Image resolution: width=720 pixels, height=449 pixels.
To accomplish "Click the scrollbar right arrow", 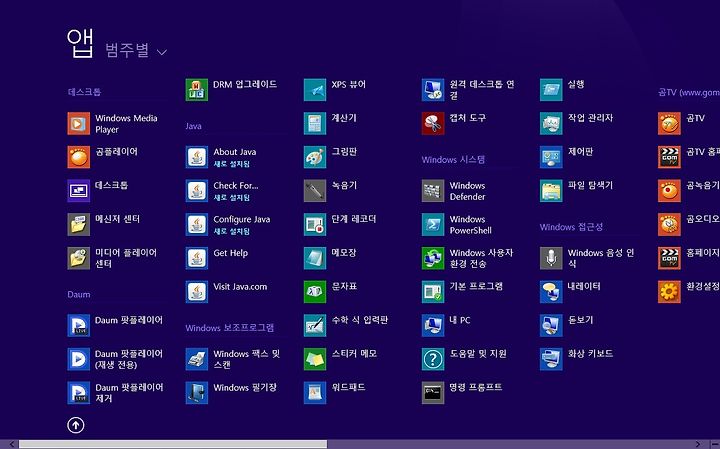I will coord(699,444).
